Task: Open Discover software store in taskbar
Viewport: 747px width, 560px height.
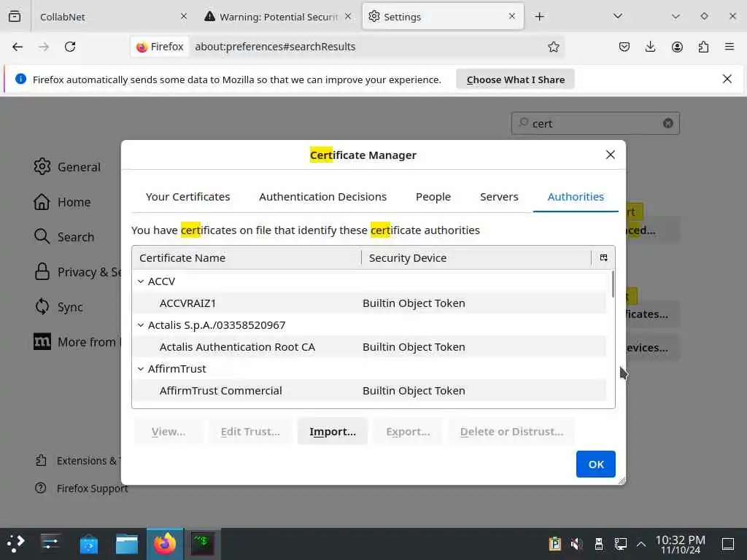Action: (88, 544)
